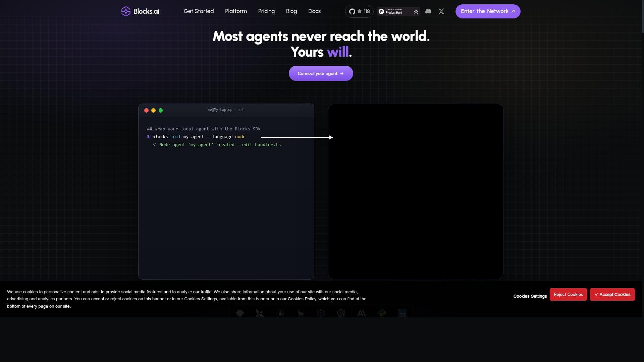Click the Accept Cookies button
The height and width of the screenshot is (362, 644).
click(612, 294)
